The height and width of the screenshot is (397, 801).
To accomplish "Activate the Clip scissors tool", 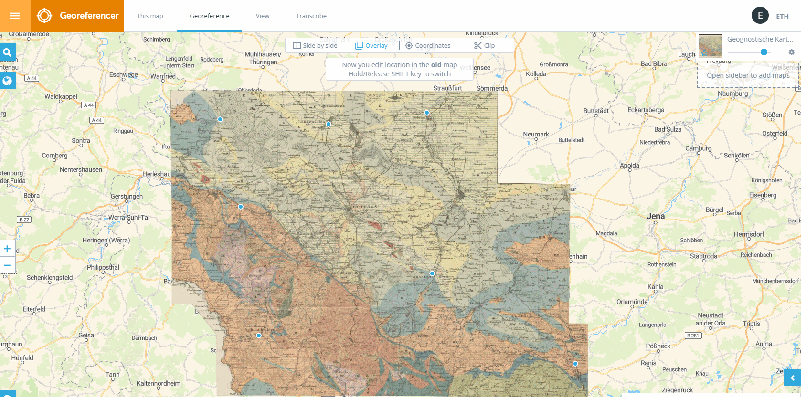I will point(484,45).
